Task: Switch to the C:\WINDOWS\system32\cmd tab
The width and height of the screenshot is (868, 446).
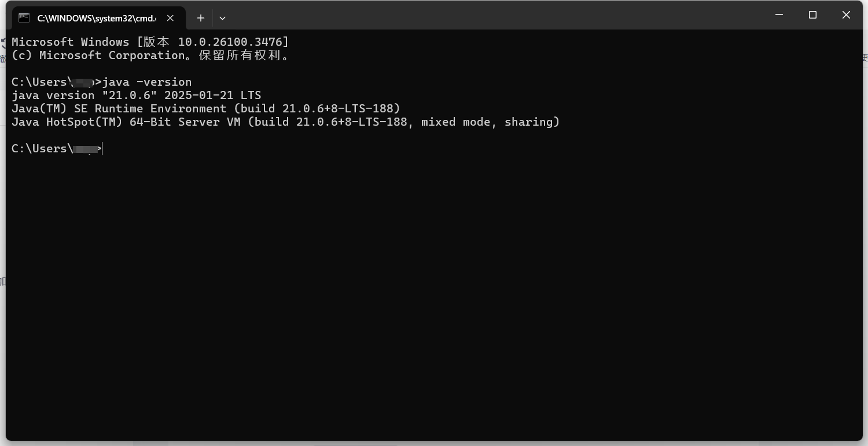Action: click(x=95, y=18)
